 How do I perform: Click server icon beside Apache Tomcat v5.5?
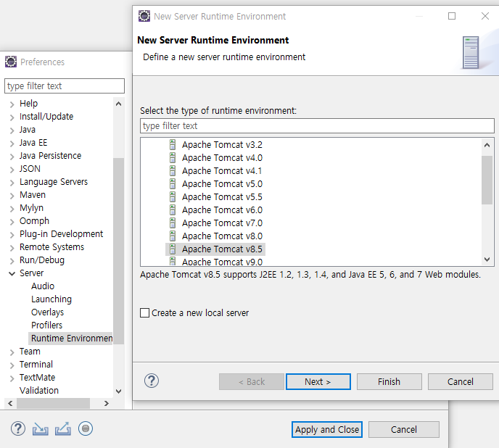click(173, 197)
